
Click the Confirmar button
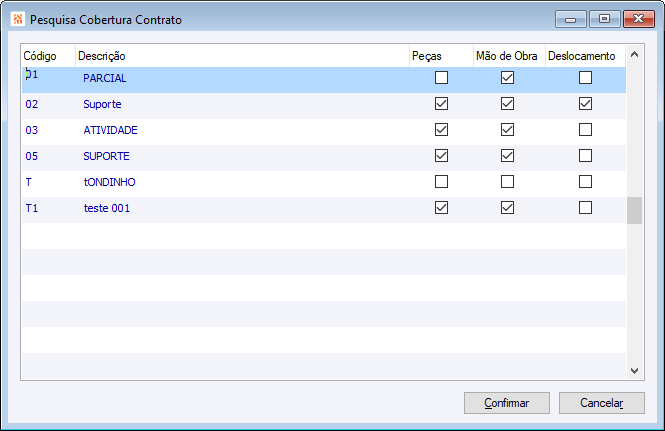(507, 403)
